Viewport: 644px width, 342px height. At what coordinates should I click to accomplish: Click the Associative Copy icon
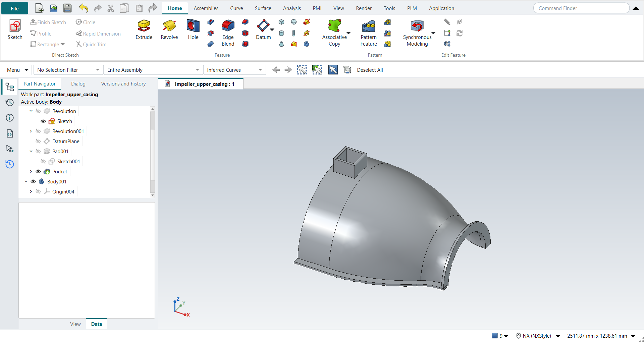point(334,26)
